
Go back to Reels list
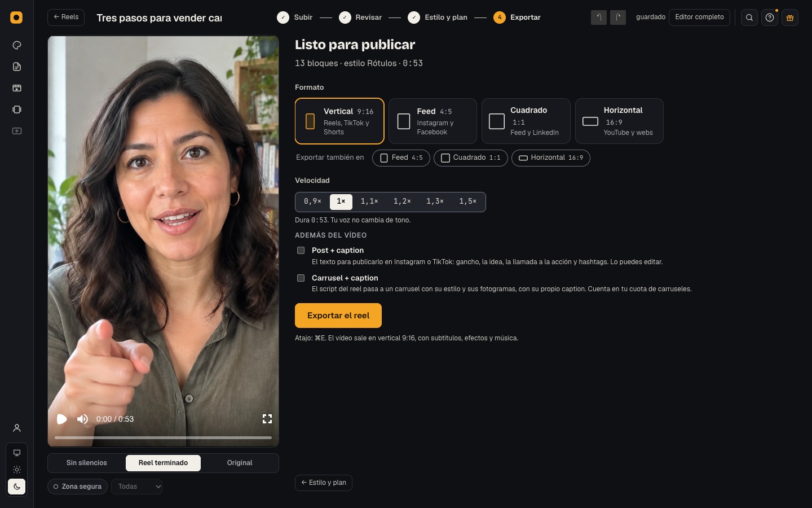[x=66, y=17]
